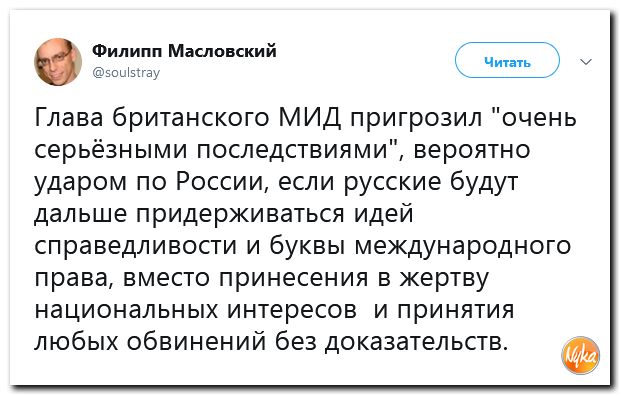Image resolution: width=621 pixels, height=396 pixels.
Task: Click the word "доказательств" at tweet end
Action: (x=416, y=341)
